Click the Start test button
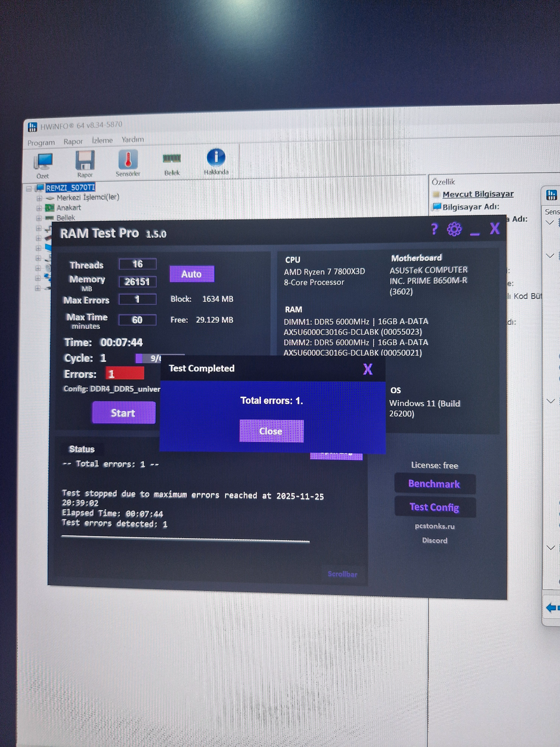This screenshot has height=747, width=560. tap(124, 413)
